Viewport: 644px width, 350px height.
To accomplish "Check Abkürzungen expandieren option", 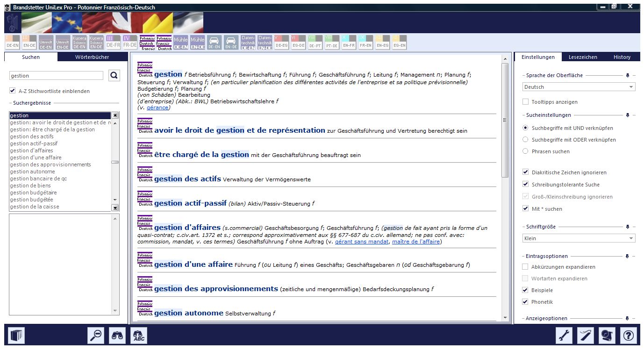I will (526, 267).
